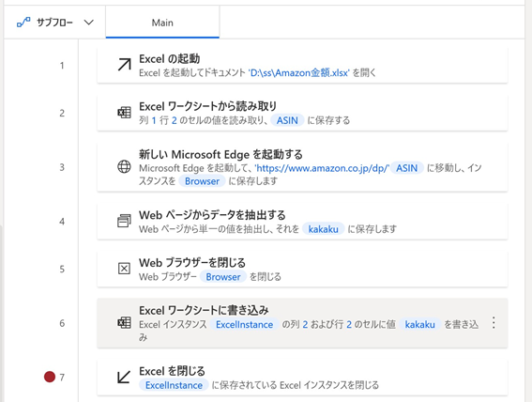The height and width of the screenshot is (402, 532).
Task: Toggle the red breakpoint on line 7
Action: point(50,377)
